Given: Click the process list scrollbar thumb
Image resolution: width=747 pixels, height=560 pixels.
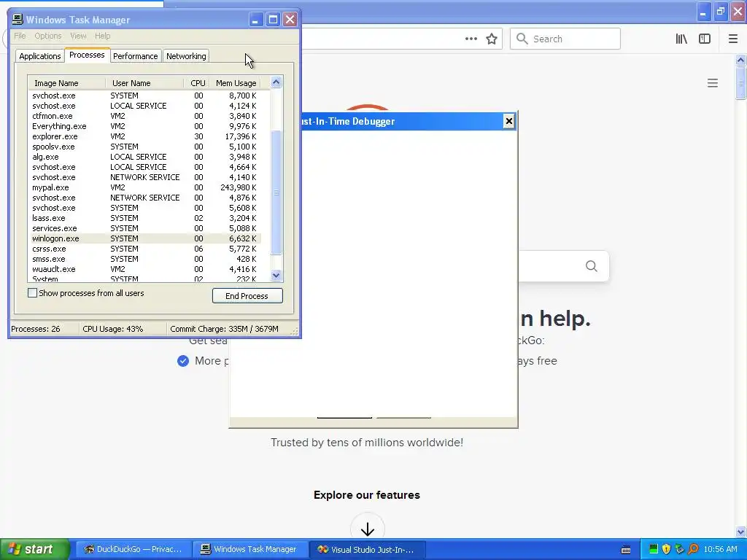Looking at the screenshot, I should tap(276, 192).
